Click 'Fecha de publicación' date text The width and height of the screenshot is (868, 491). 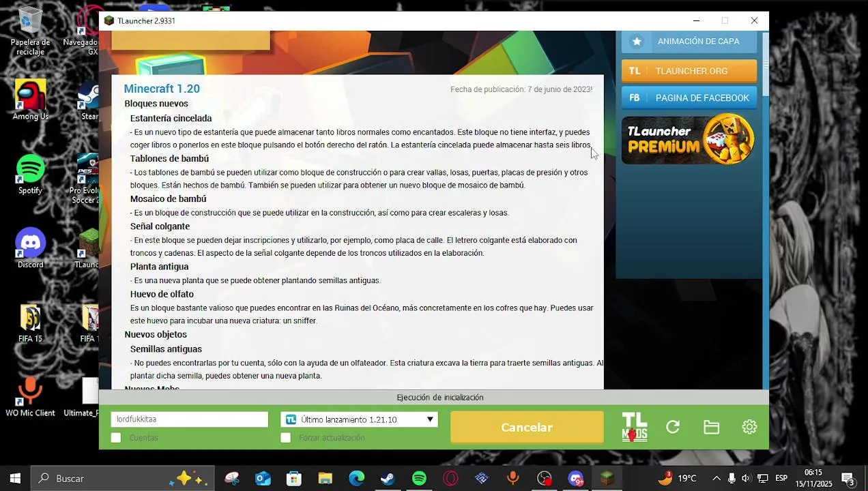click(x=521, y=89)
